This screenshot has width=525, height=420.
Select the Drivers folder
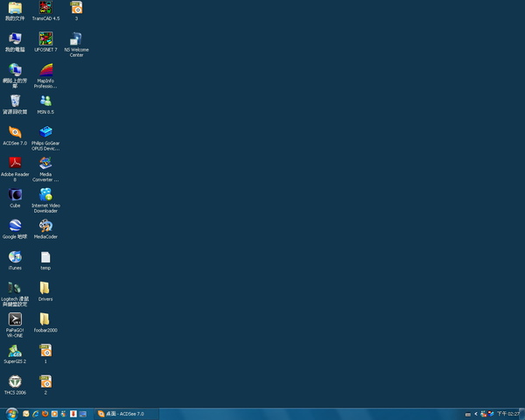click(45, 291)
